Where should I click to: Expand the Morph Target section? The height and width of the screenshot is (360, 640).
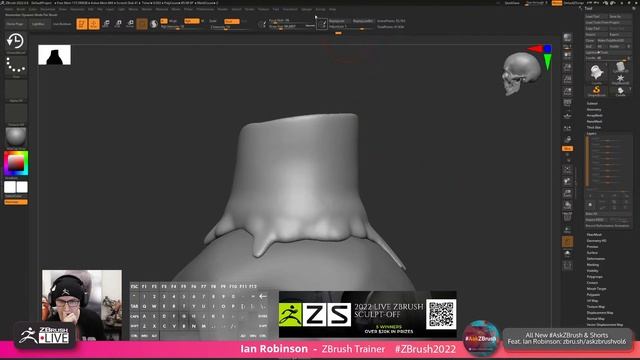coord(596,289)
